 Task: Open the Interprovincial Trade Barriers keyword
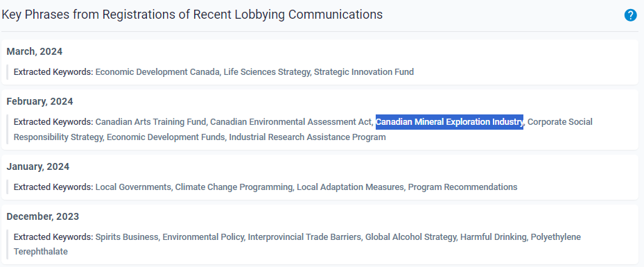(304, 237)
